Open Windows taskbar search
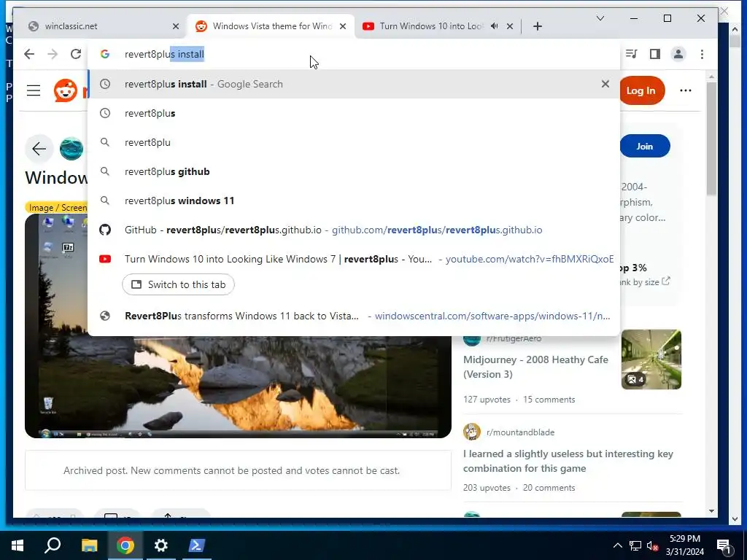 pos(53,545)
